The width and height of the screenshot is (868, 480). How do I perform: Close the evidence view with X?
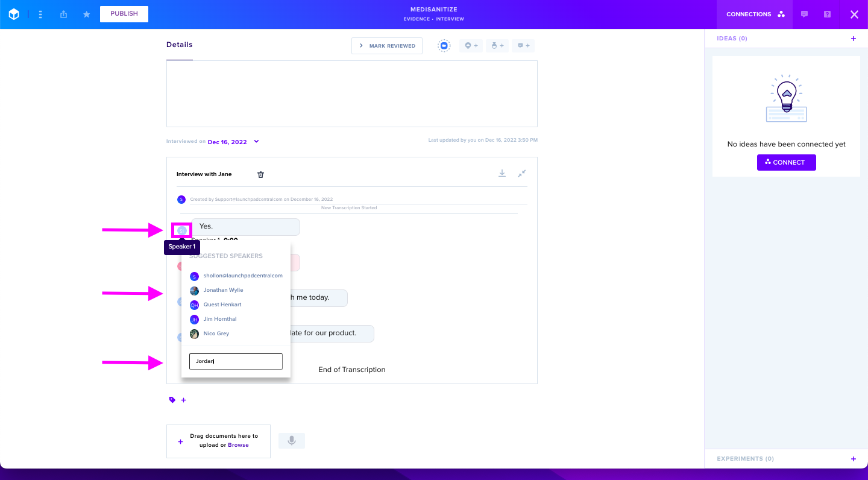[x=854, y=14]
